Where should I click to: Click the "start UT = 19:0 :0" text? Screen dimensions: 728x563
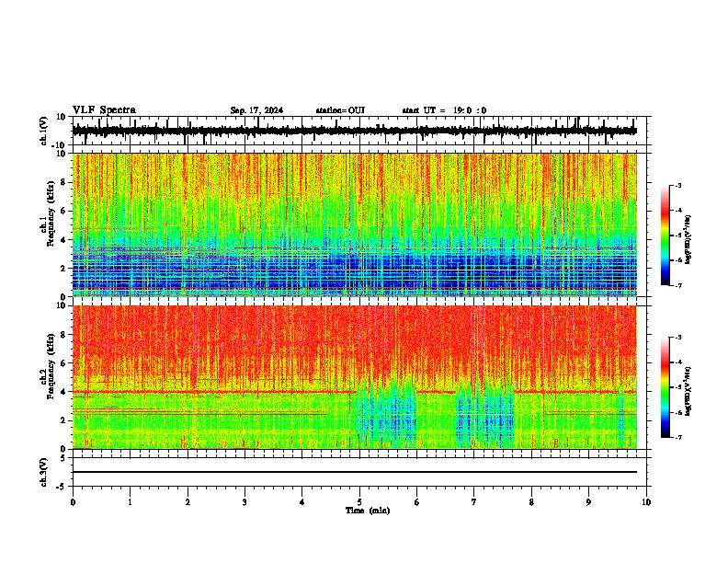444,110
